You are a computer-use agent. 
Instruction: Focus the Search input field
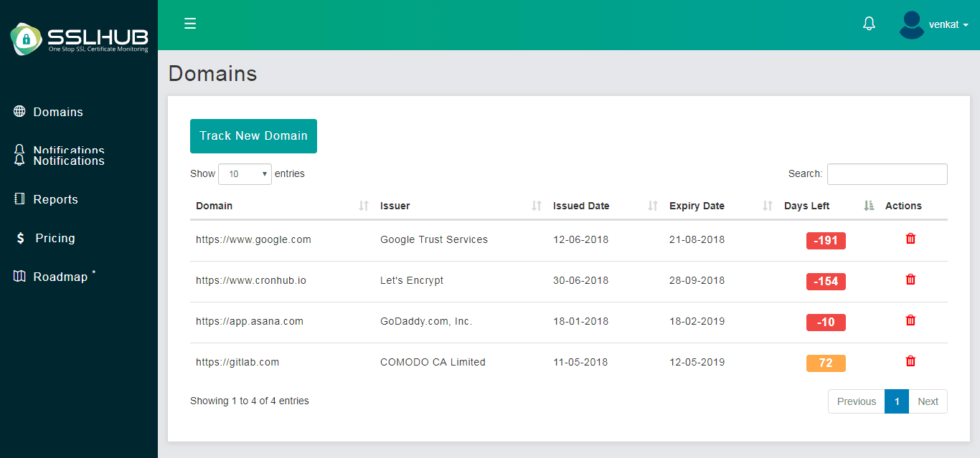(887, 174)
